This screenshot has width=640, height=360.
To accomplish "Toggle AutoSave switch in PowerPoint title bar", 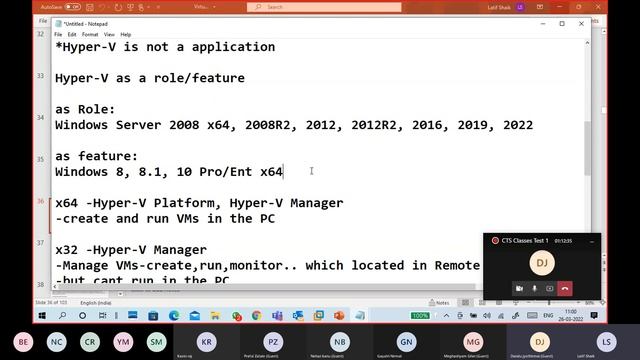I will pyautogui.click(x=73, y=7).
